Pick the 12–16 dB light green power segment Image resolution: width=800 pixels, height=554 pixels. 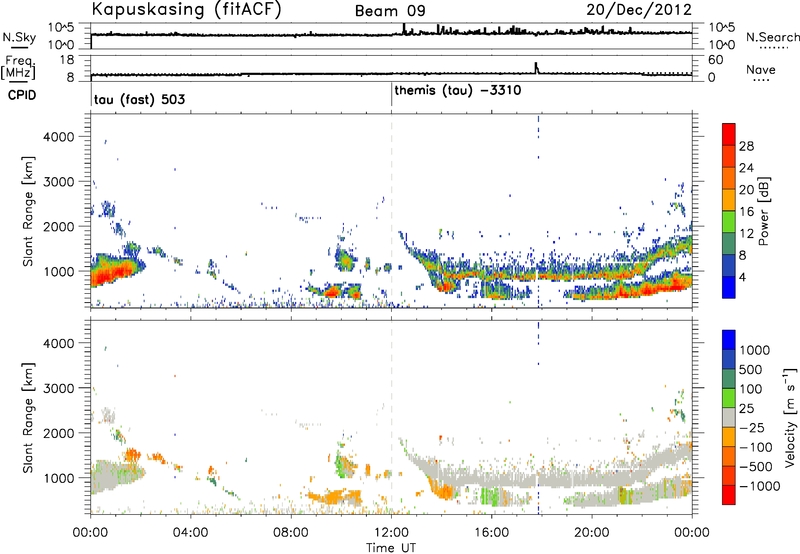tap(729, 222)
